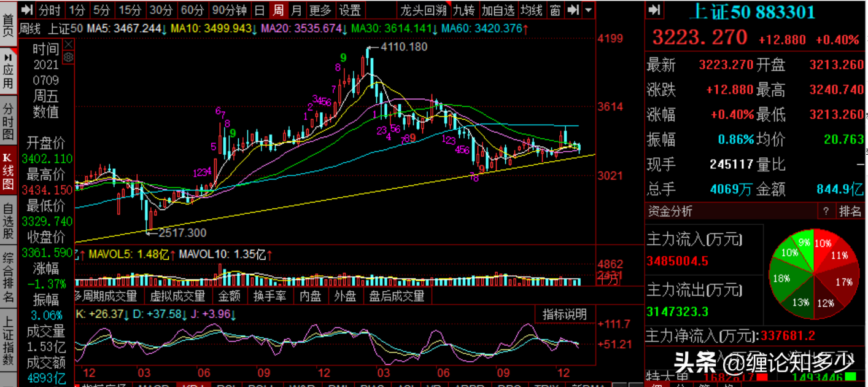
Task: Select the 周 weekly chart tab
Action: pyautogui.click(x=279, y=10)
